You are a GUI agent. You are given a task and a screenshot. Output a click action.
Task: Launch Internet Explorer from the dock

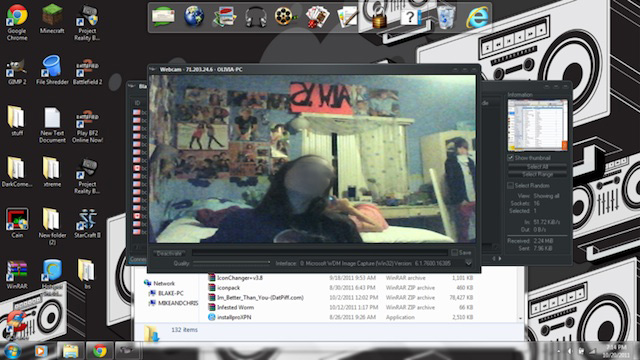pos(477,17)
